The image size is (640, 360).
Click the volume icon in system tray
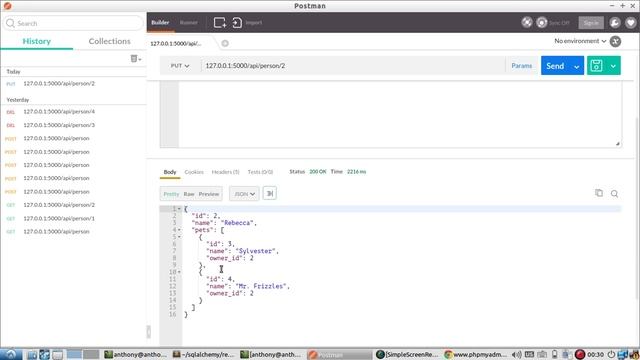point(517,354)
